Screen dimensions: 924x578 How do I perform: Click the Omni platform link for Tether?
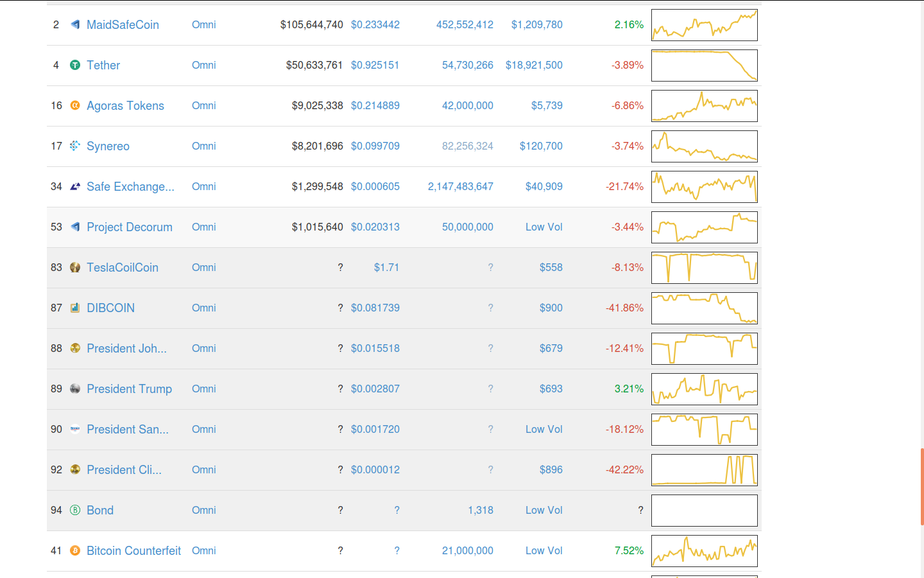[203, 65]
